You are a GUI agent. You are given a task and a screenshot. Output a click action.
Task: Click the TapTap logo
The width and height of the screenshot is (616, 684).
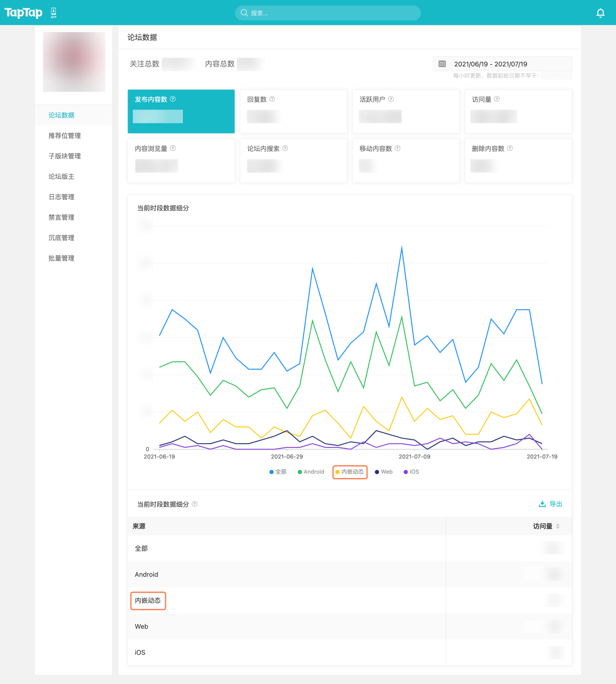click(x=23, y=13)
